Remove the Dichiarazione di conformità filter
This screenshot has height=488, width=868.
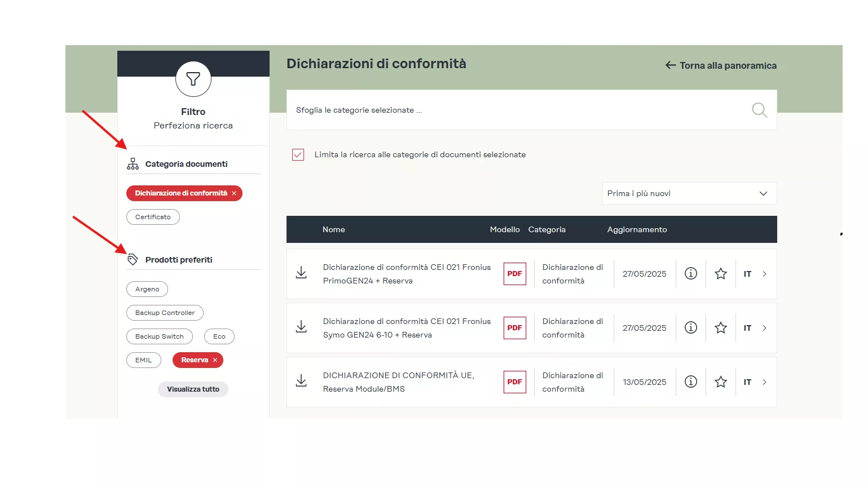[x=234, y=193]
